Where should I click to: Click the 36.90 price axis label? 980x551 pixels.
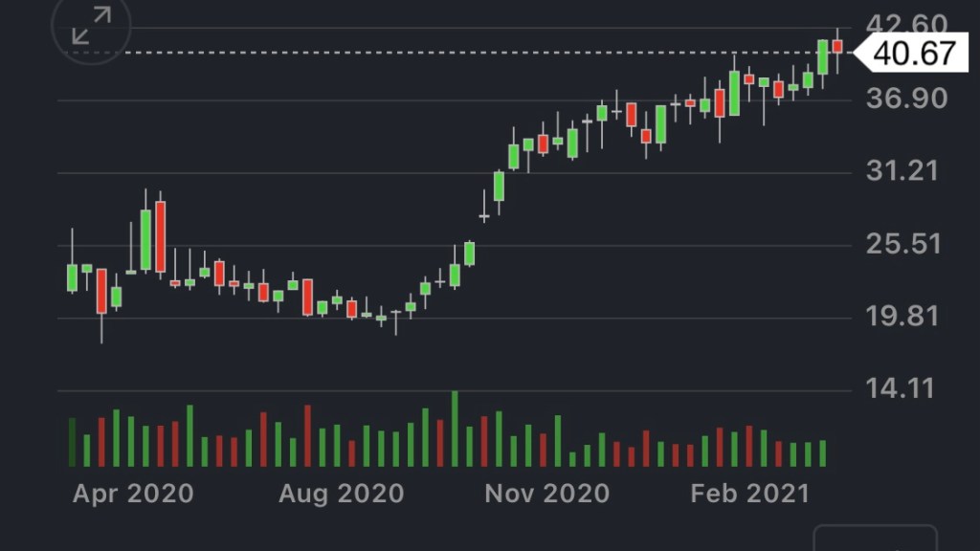904,99
